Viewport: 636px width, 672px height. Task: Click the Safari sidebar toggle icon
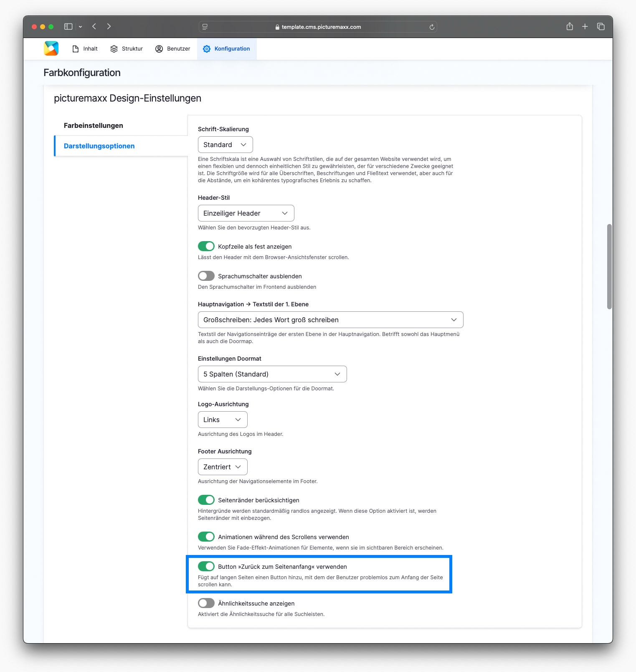tap(68, 27)
